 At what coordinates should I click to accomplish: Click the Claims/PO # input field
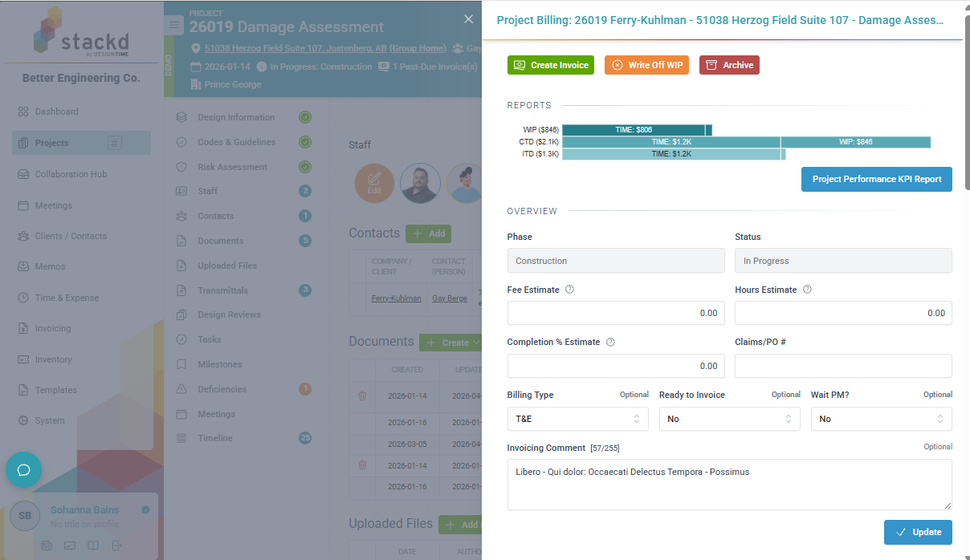tap(843, 366)
